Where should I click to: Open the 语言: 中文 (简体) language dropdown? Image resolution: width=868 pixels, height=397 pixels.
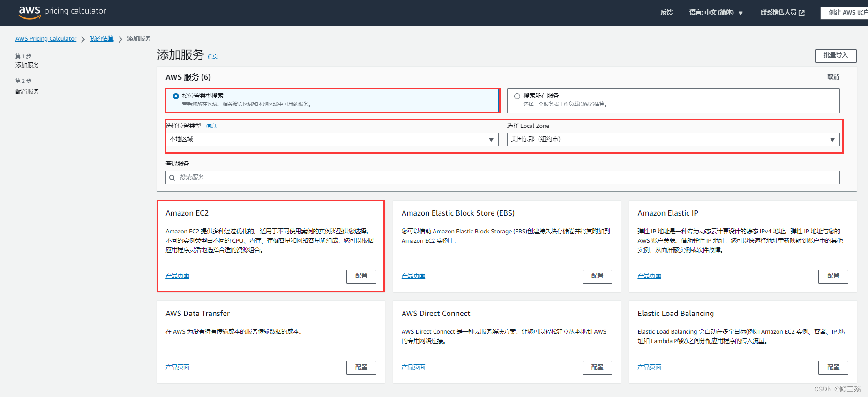[716, 13]
